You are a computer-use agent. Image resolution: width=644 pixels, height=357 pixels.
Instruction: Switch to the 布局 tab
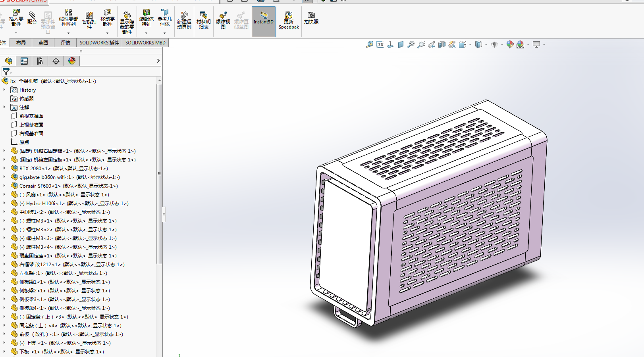pyautogui.click(x=21, y=43)
